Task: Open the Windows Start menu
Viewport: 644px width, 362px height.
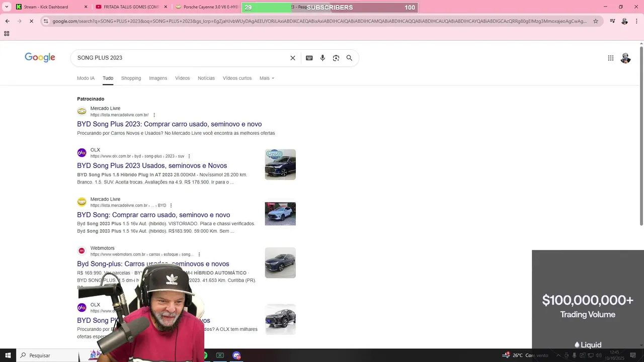Action: (8, 355)
